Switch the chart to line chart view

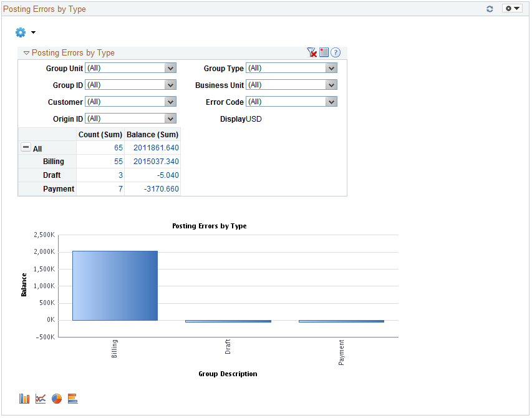point(41,399)
